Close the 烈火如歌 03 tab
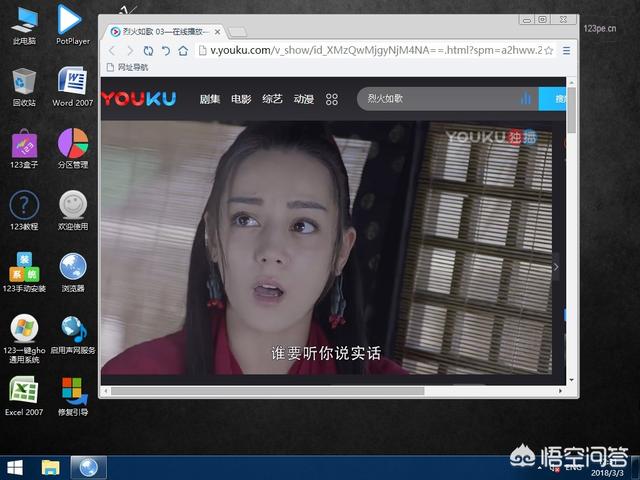Viewport: 640px width, 480px height. click(x=218, y=32)
